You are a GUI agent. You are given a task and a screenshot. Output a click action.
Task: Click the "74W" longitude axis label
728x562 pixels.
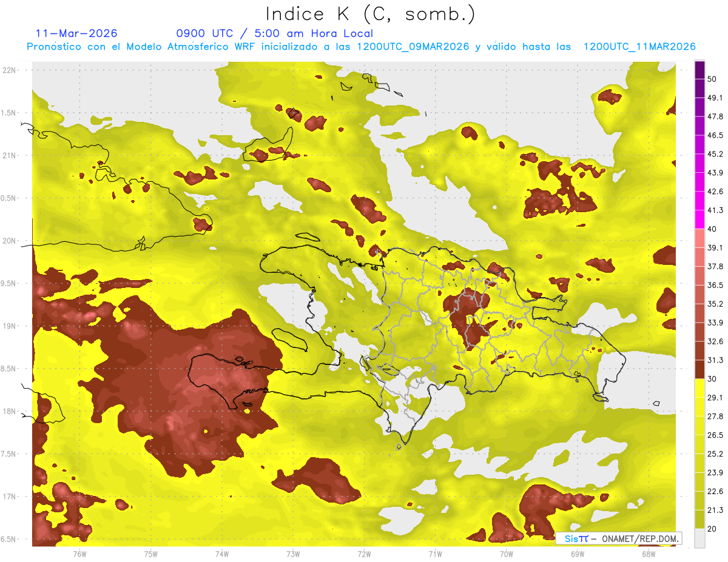tap(221, 554)
